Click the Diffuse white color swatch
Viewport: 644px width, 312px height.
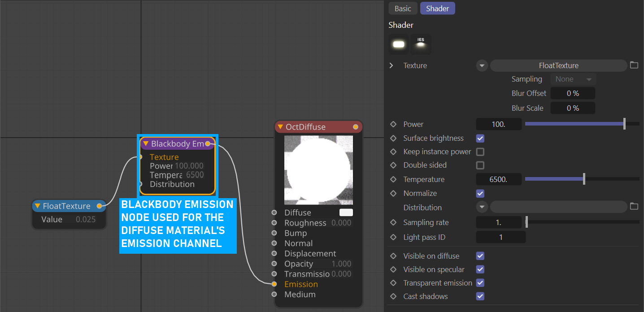346,212
